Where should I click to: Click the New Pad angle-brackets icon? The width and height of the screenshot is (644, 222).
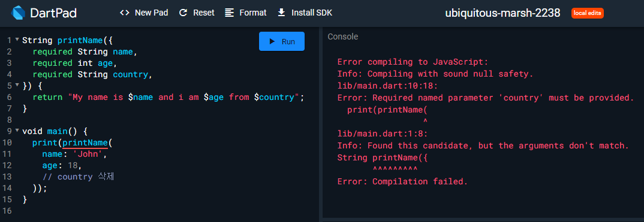[125, 13]
